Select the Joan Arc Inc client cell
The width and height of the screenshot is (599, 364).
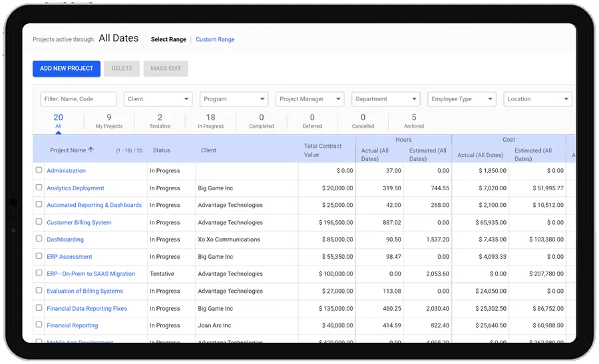246,325
